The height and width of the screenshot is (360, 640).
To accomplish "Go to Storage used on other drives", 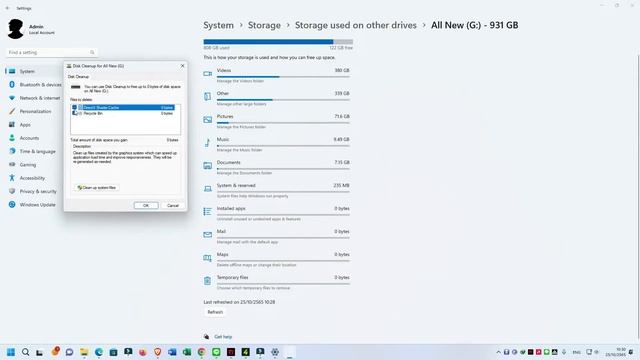I will click(x=356, y=25).
